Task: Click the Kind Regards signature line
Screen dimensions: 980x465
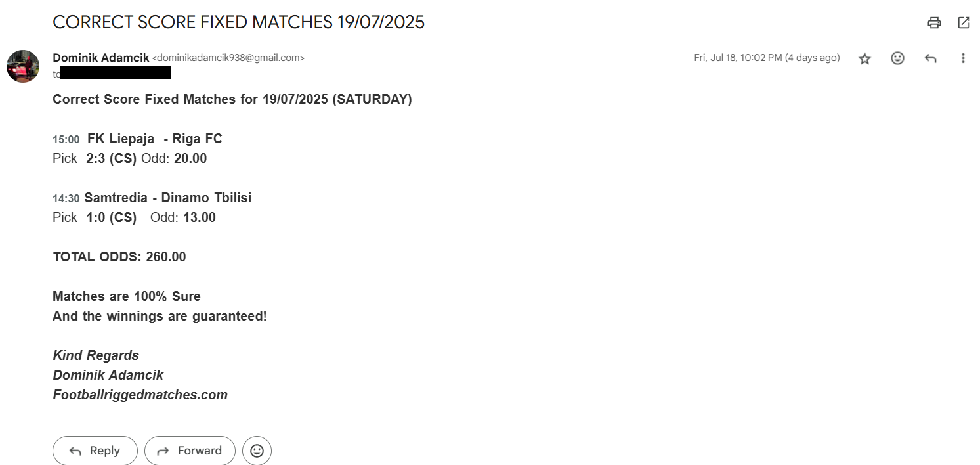Action: (x=96, y=355)
